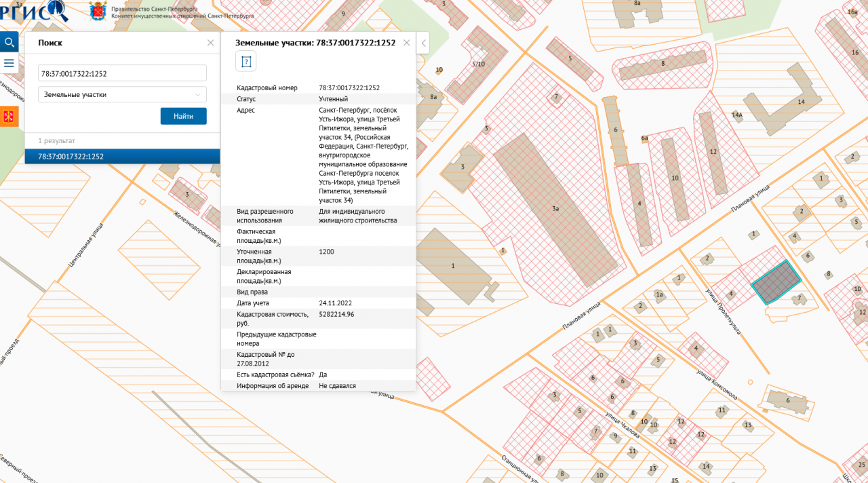Viewport: 868px width, 483px height.
Task: Select search result 78:37:0017322:1252
Action: pyautogui.click(x=122, y=157)
